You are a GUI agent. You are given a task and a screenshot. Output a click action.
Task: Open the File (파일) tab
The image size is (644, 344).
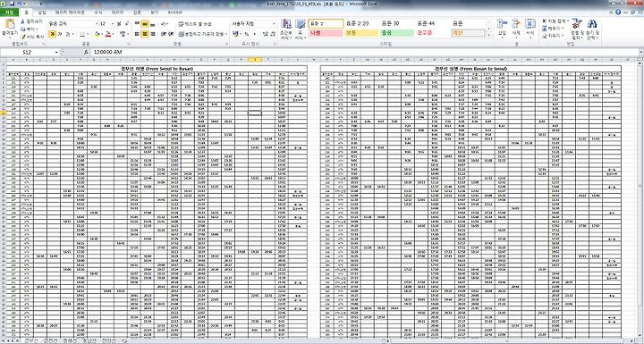(x=9, y=13)
